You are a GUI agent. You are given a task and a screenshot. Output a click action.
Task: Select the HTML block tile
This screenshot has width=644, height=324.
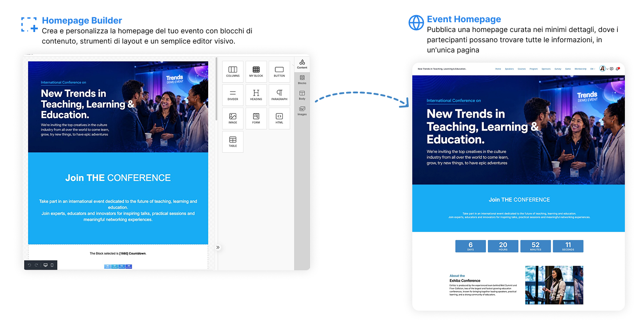click(x=279, y=118)
